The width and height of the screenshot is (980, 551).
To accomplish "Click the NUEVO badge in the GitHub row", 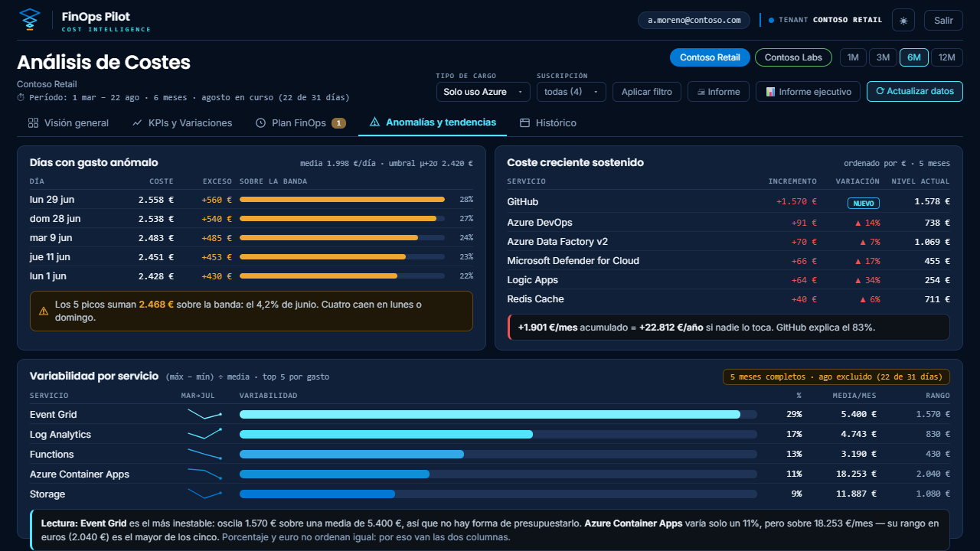I will pos(864,204).
